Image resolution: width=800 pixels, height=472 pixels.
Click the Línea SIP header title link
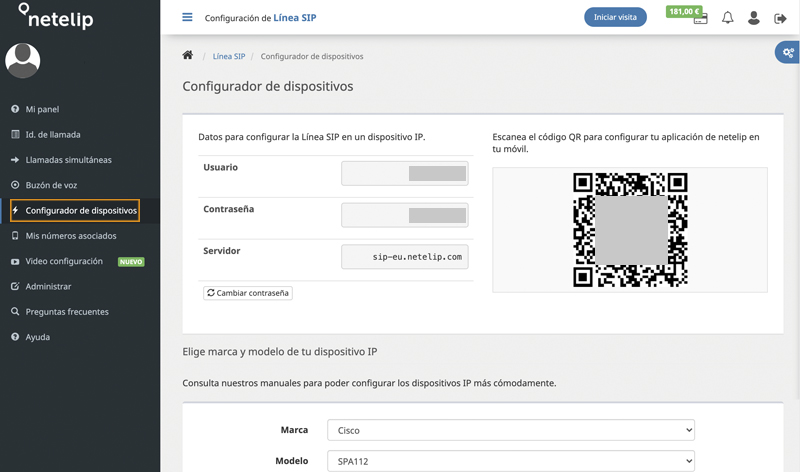tap(295, 18)
